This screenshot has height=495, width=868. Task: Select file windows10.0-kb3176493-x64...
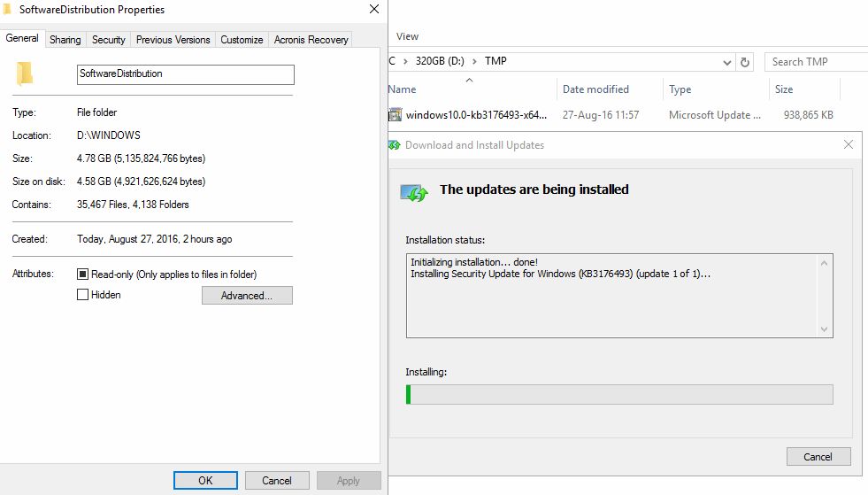[476, 115]
